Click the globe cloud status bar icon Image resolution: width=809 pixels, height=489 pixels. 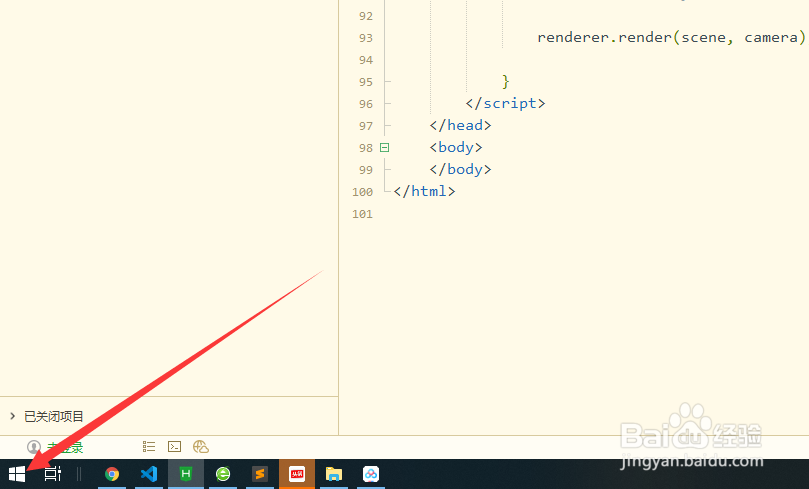point(201,447)
